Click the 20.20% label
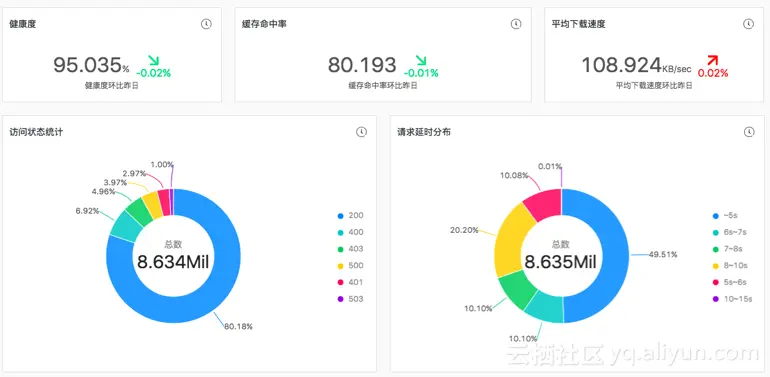This screenshot has height=377, width=770. tap(464, 230)
